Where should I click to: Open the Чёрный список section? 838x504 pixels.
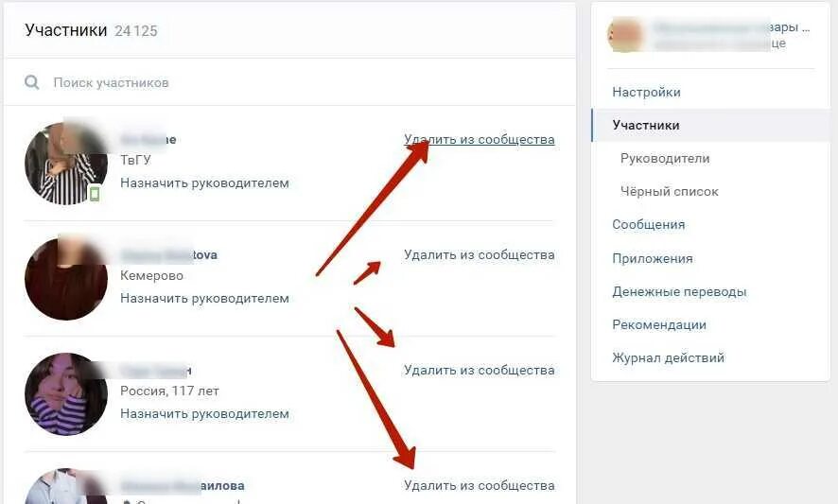click(x=669, y=192)
